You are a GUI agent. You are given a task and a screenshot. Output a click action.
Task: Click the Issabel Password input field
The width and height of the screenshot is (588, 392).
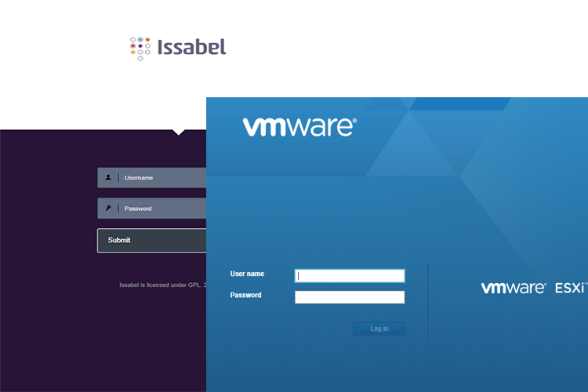[x=152, y=209]
